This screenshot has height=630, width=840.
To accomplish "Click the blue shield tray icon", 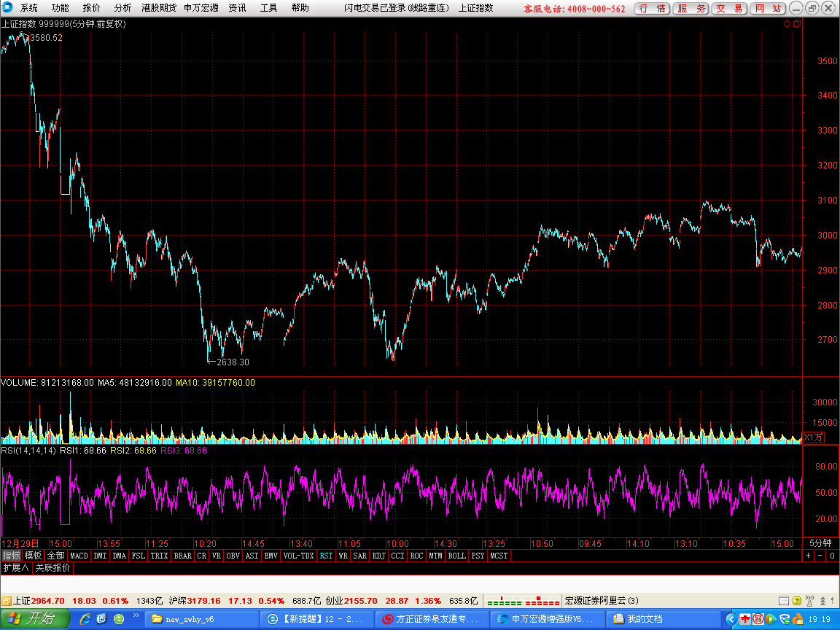I will click(x=785, y=619).
